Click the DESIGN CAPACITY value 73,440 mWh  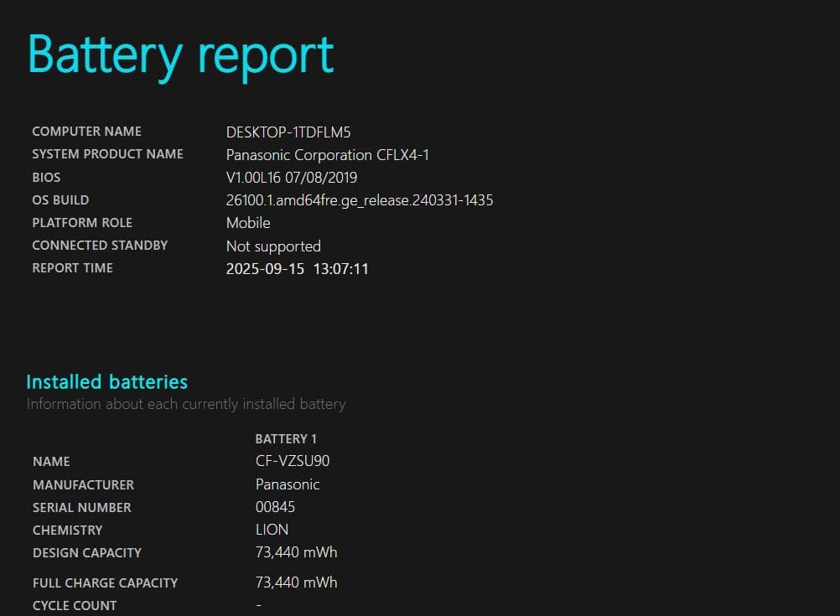click(296, 552)
